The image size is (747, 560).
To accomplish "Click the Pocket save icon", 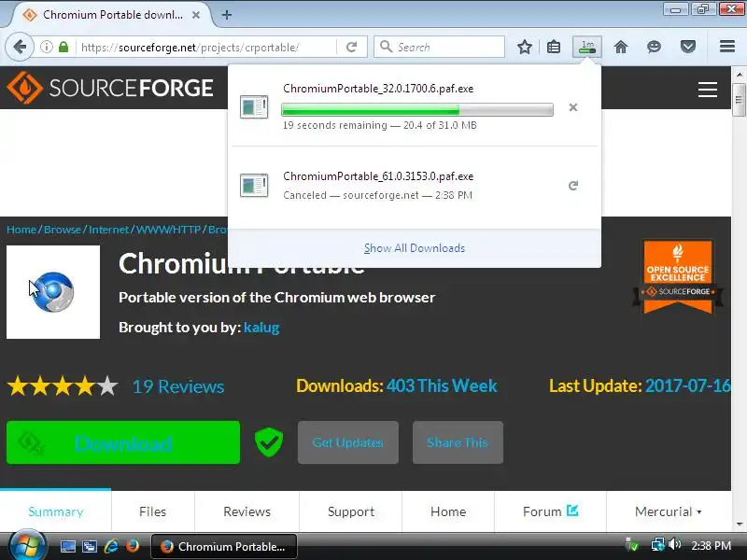I will (x=688, y=48).
